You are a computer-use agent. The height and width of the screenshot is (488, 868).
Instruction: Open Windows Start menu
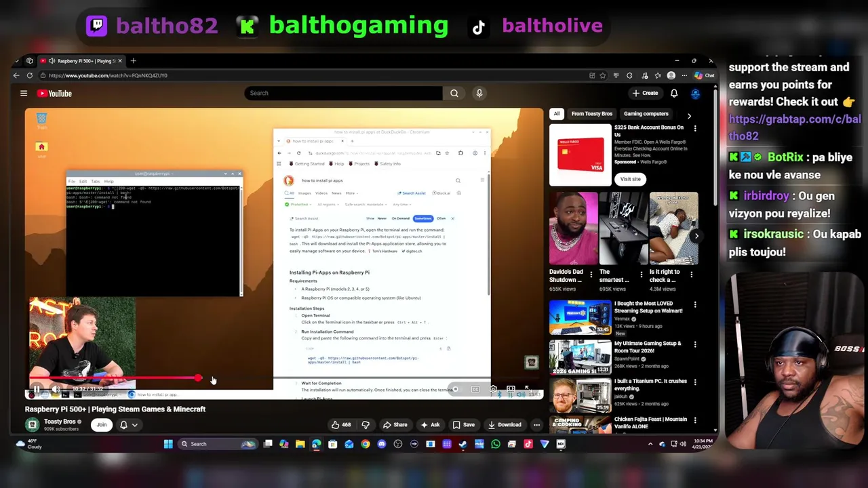tap(168, 444)
